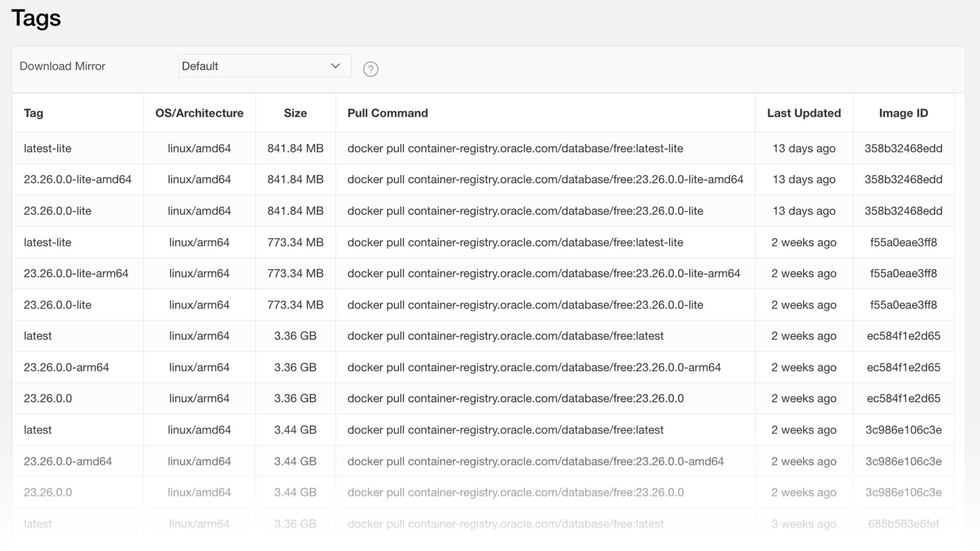980x551 pixels.
Task: Click the 23.26.0.0-amd64 tag cell
Action: pyautogui.click(x=68, y=461)
